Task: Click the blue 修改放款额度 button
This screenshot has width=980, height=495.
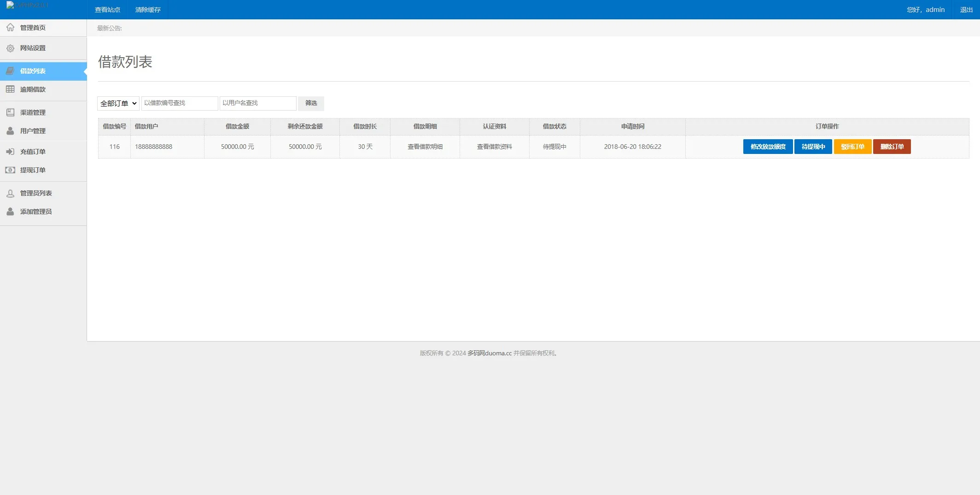Action: pos(768,147)
